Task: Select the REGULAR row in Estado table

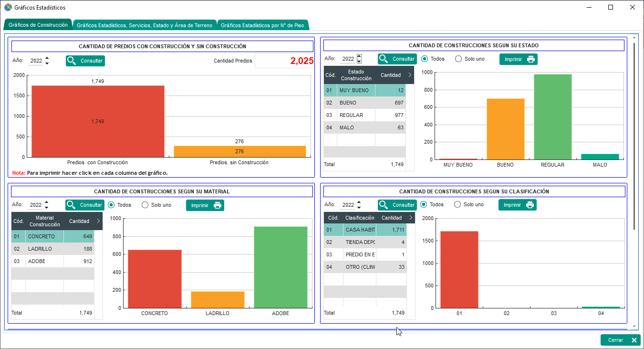Action: coord(364,115)
